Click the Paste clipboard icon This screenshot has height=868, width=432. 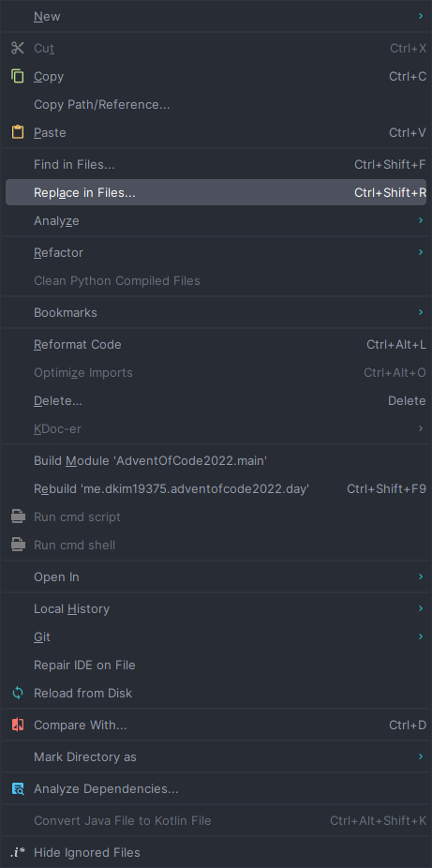(x=18, y=132)
